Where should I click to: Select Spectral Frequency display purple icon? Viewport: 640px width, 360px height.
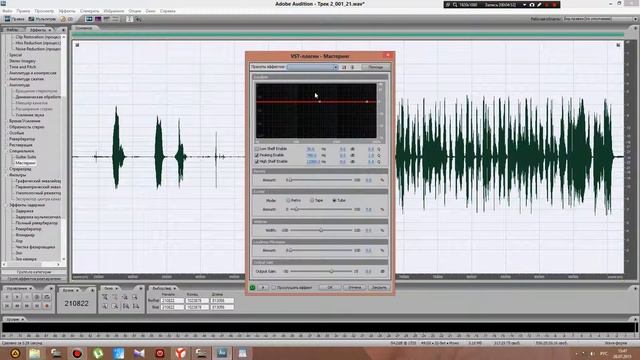click(x=98, y=19)
